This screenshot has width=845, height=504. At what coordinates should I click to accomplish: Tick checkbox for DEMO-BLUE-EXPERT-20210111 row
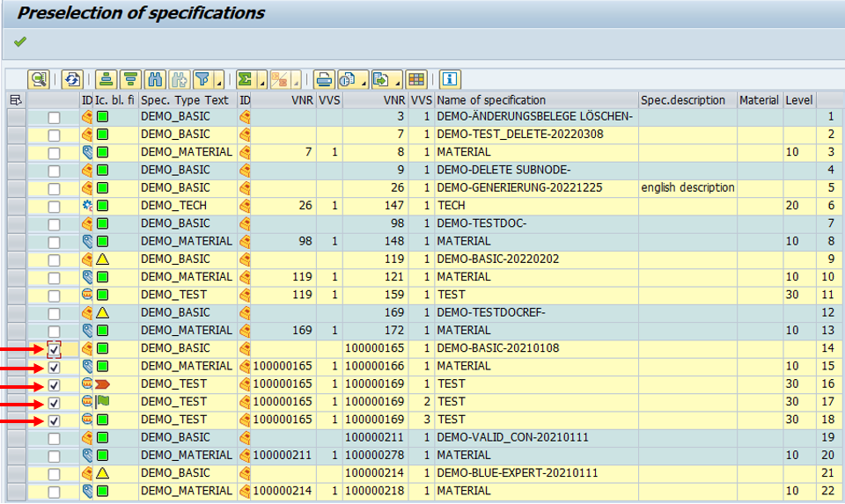54,473
